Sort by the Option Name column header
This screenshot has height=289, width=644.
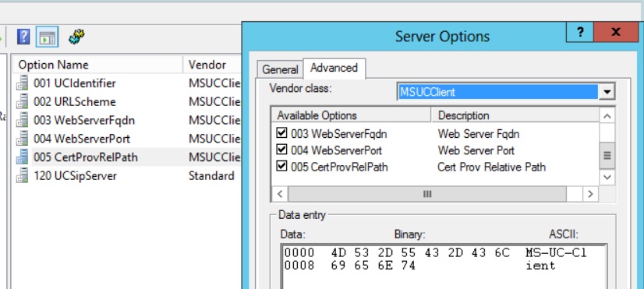tap(97, 65)
